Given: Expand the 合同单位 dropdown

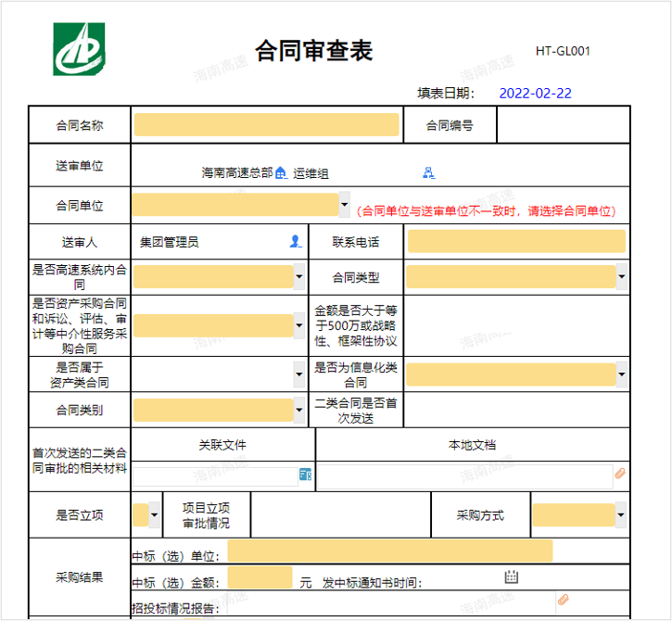Looking at the screenshot, I should tap(345, 205).
